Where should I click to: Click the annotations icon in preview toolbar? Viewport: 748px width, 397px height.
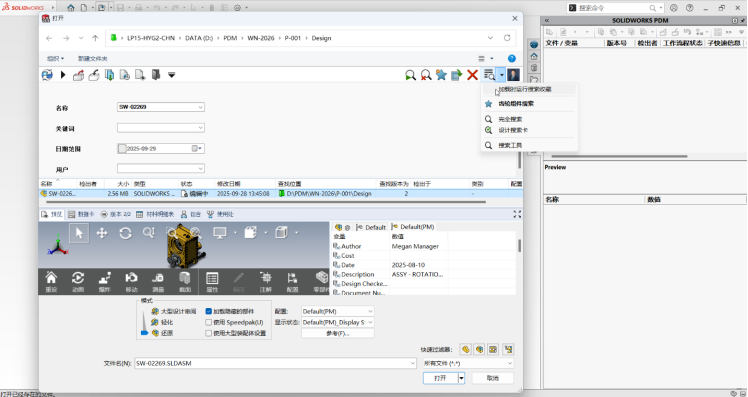pos(266,282)
